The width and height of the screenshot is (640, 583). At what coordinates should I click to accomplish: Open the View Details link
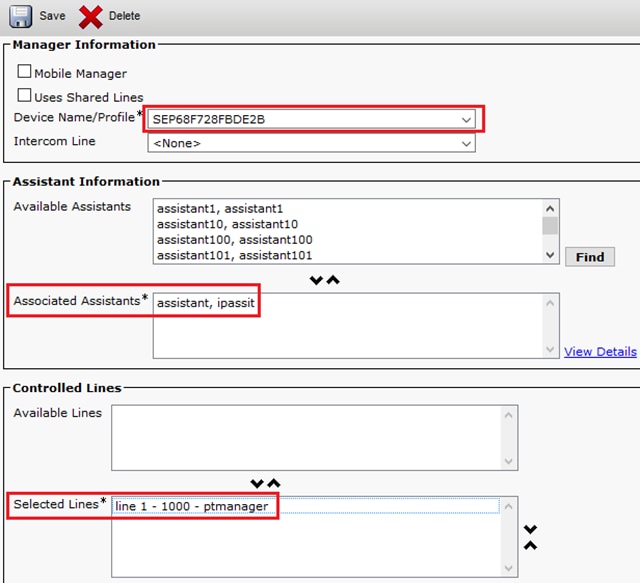coord(600,352)
